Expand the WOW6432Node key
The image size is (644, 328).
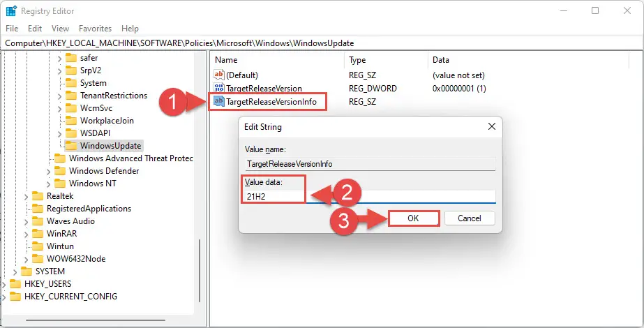(27, 259)
